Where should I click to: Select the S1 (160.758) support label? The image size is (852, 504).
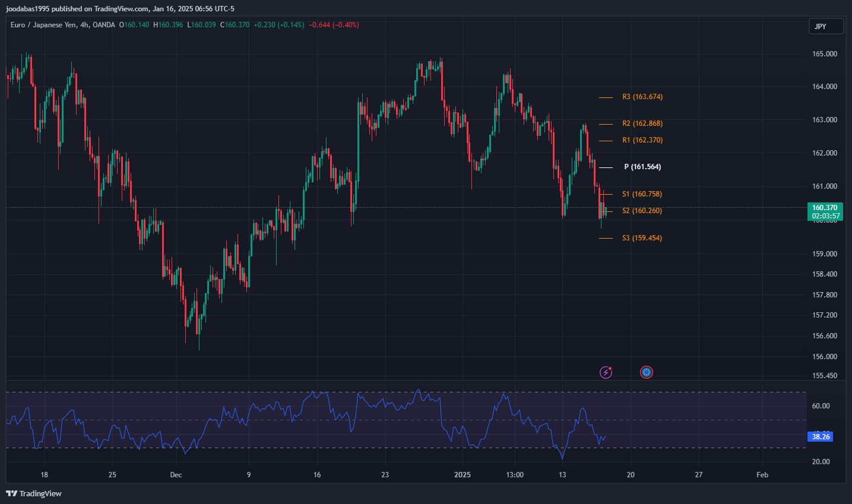642,194
